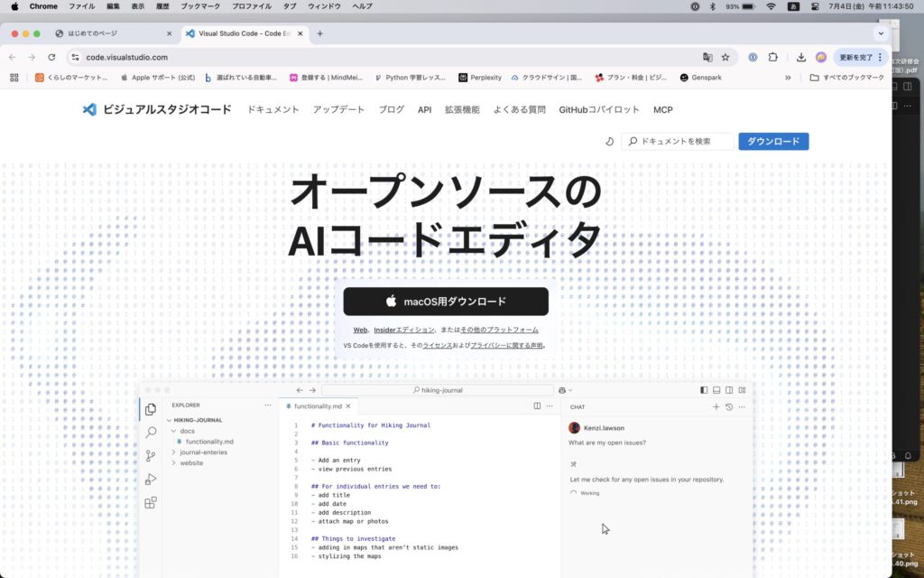
Task: Open the Control Center icon in the menu bar
Action: click(815, 6)
